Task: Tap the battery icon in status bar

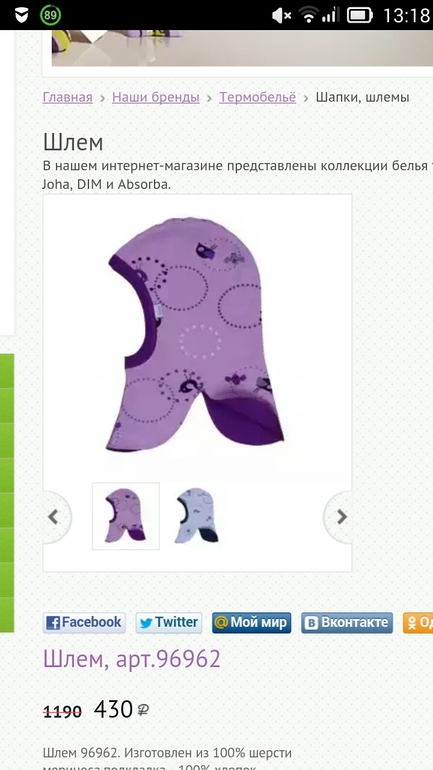Action: (360, 16)
